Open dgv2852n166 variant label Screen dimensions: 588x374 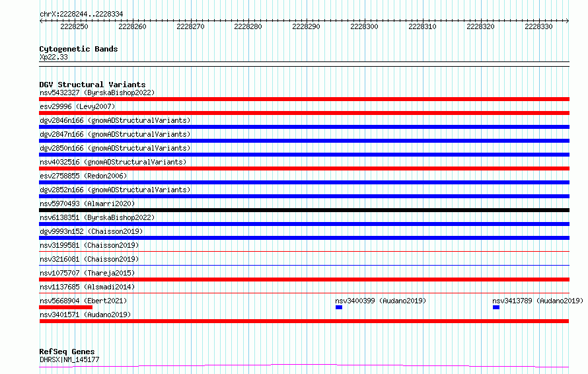115,190
